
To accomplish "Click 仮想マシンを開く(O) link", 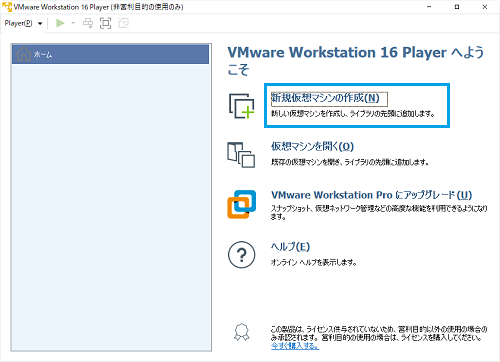I will [312, 146].
